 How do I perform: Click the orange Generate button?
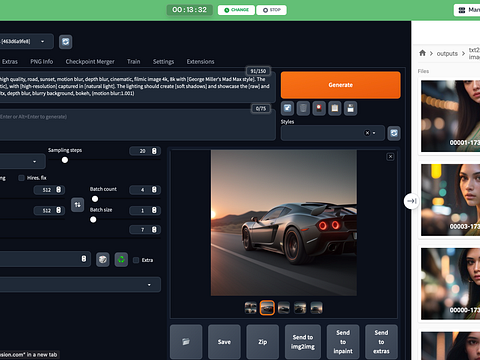pyautogui.click(x=341, y=85)
